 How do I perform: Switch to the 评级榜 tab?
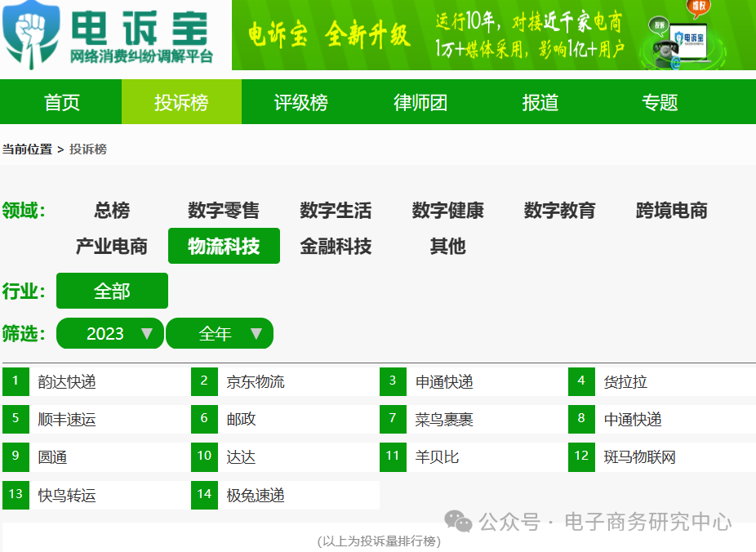click(x=299, y=101)
